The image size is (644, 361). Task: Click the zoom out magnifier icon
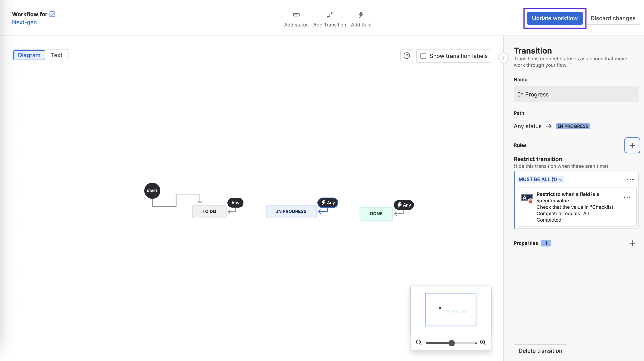point(419,343)
